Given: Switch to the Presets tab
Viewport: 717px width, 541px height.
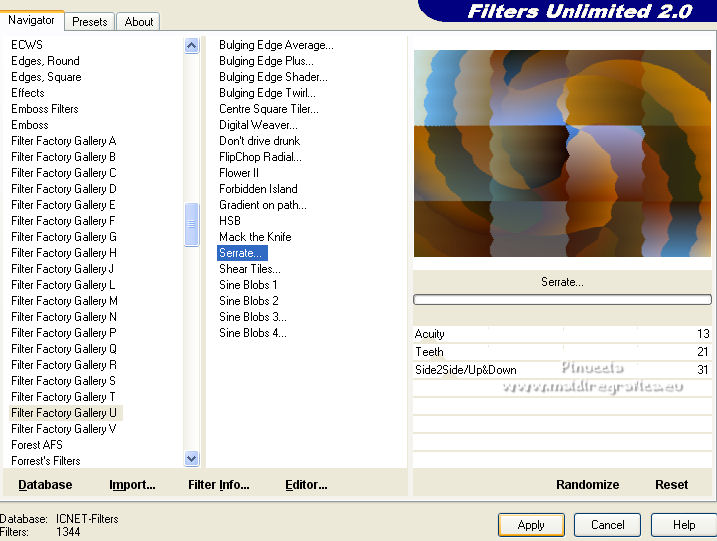Looking at the screenshot, I should click(x=90, y=21).
